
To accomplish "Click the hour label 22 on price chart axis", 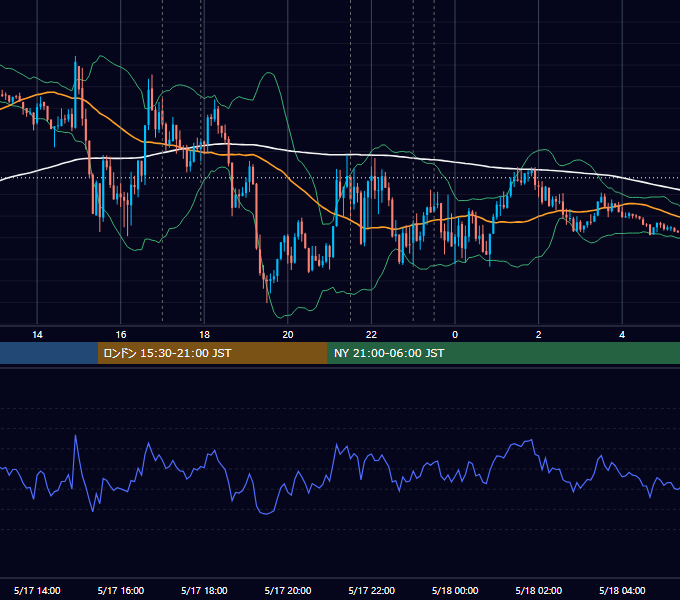I will pos(372,335).
